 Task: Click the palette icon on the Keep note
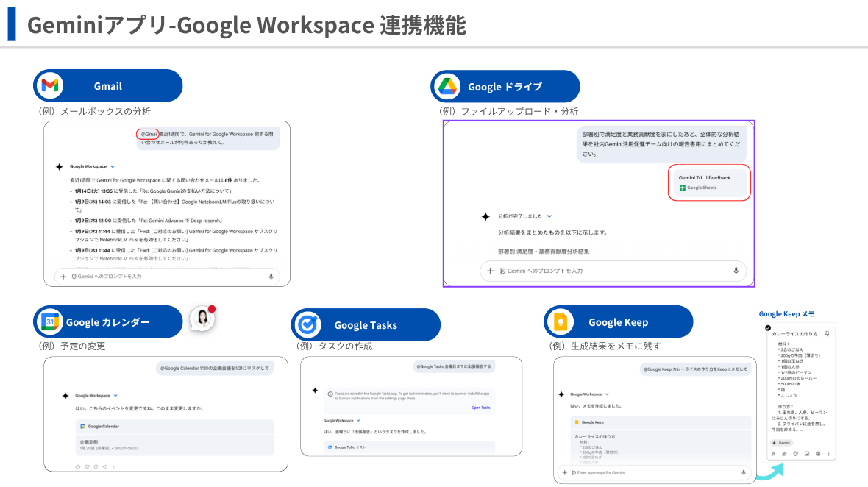[795, 454]
